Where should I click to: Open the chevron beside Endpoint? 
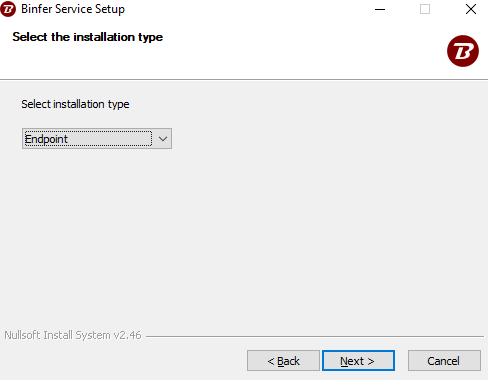pos(163,139)
